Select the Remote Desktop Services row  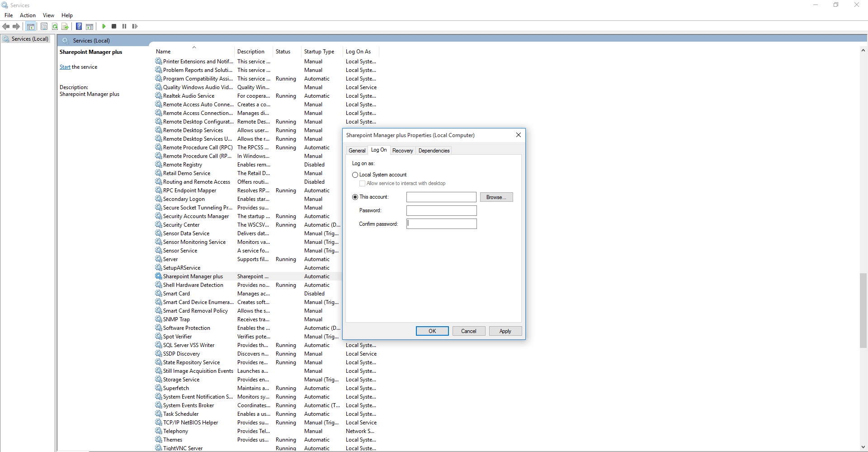tap(248, 130)
